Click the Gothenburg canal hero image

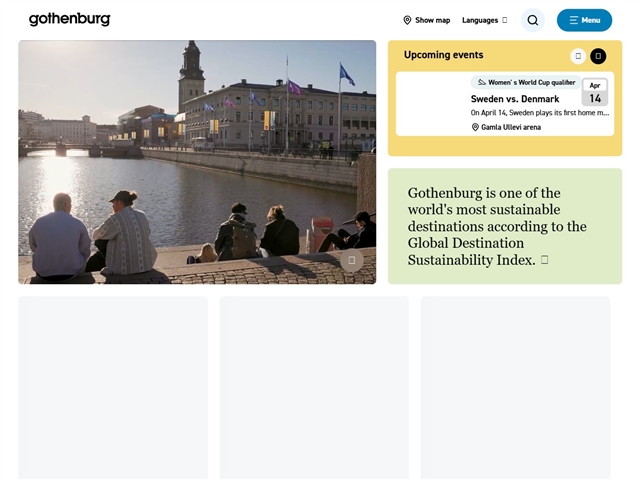tap(197, 162)
